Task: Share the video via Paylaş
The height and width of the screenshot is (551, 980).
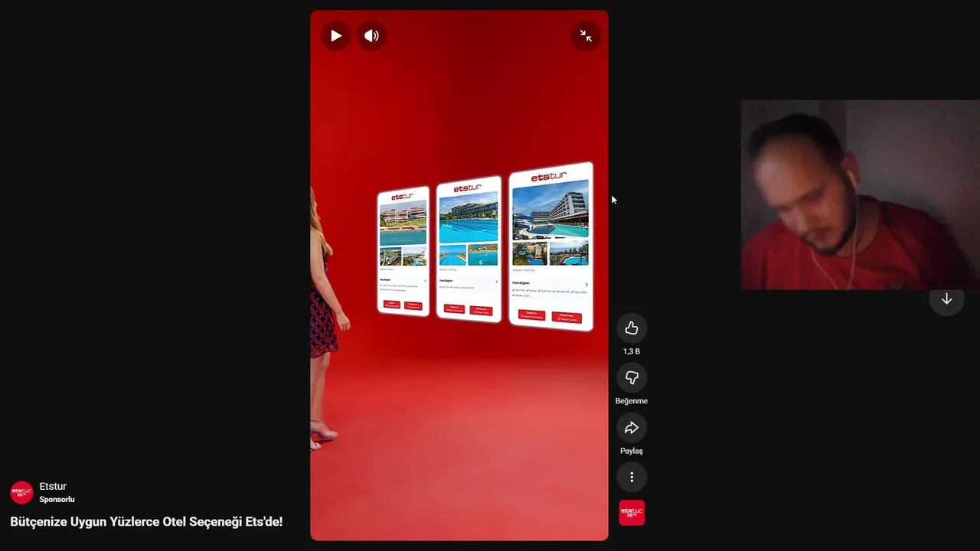Action: (632, 427)
